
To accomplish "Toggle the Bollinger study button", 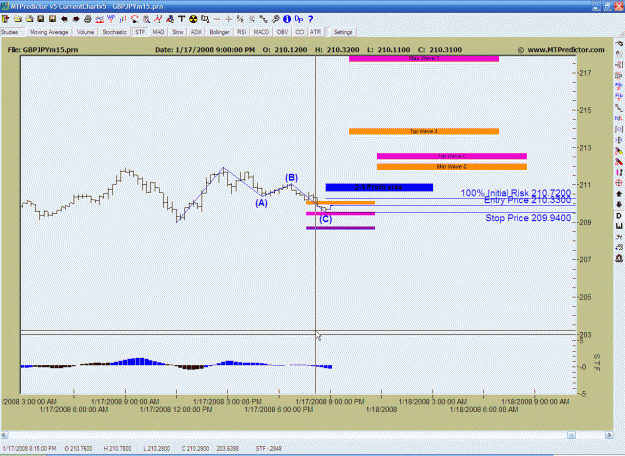I will click(x=219, y=32).
